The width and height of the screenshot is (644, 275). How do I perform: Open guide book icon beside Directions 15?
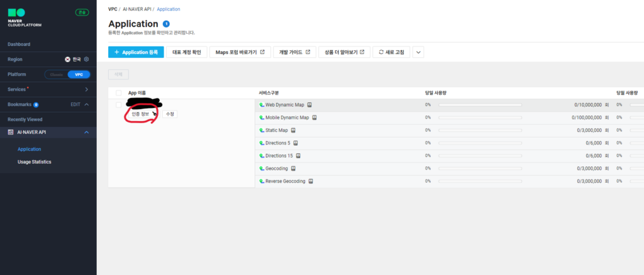point(298,156)
